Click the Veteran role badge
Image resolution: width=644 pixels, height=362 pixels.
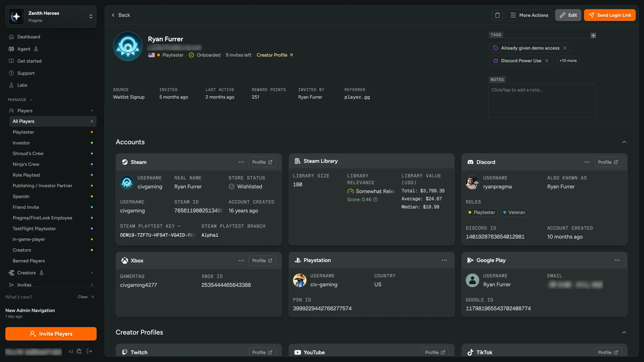pos(514,212)
